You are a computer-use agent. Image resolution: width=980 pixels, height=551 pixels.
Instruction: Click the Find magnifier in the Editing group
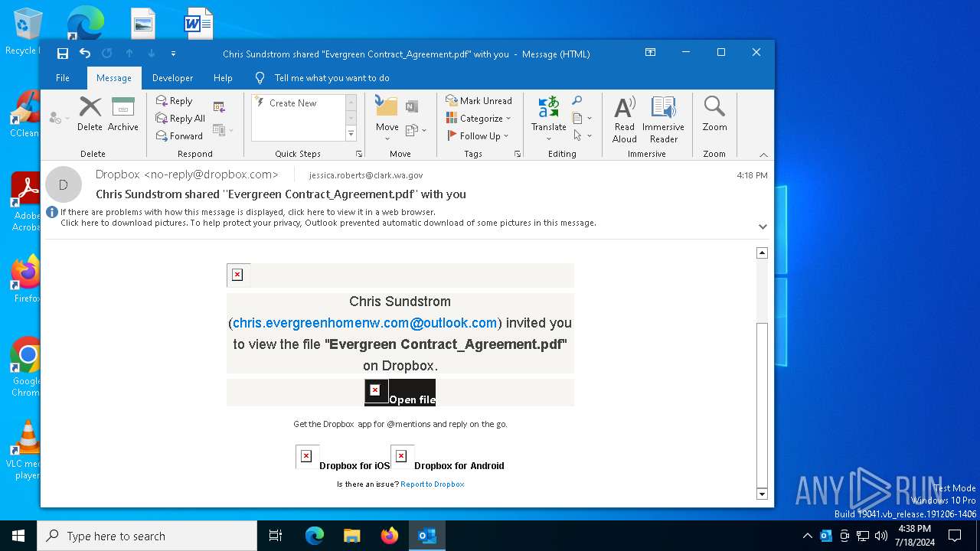577,100
